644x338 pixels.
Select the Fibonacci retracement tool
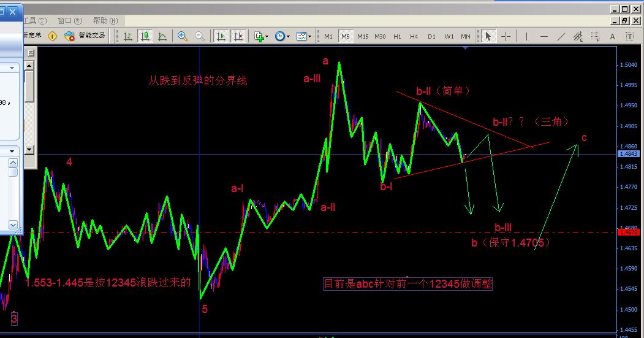tap(595, 36)
